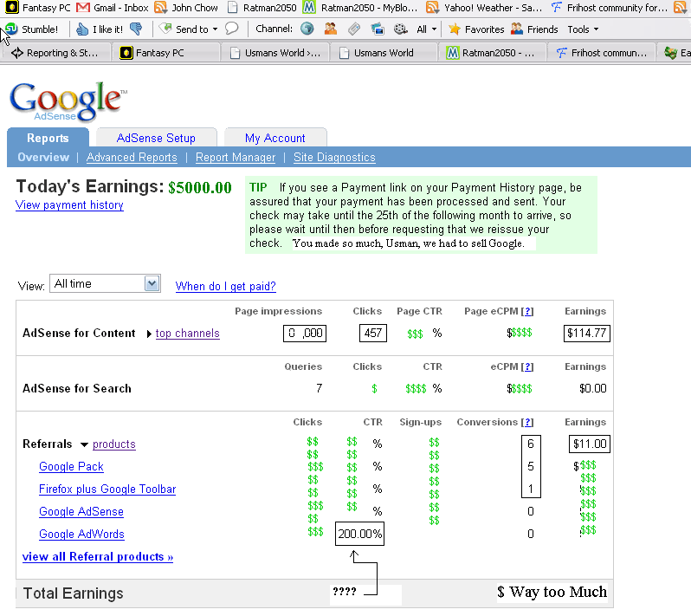Open the Google AdWords referral link
The width and height of the screenshot is (691, 616).
click(x=81, y=534)
